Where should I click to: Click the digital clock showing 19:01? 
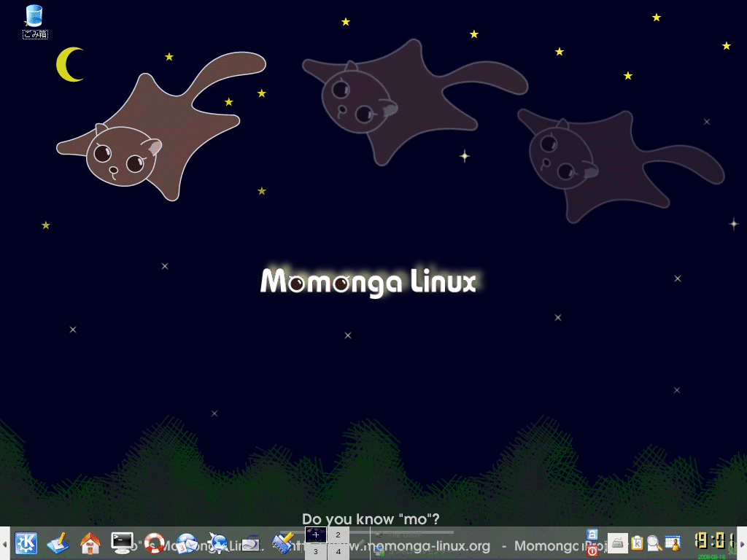tap(713, 541)
